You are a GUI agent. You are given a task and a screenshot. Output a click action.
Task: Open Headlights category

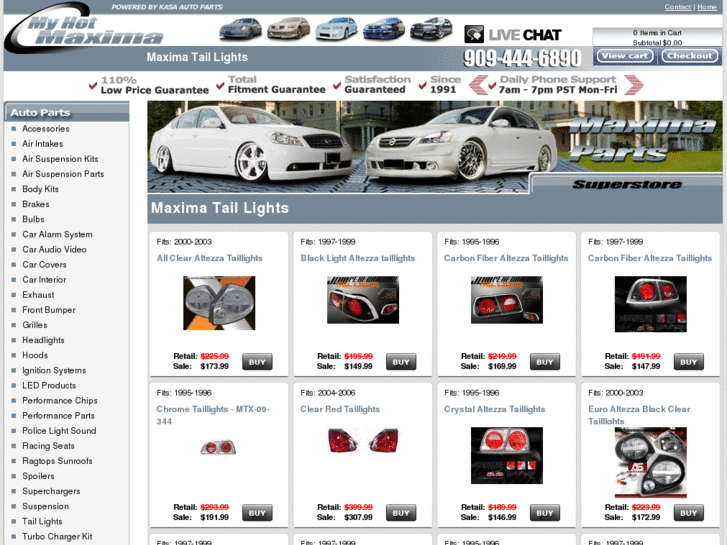point(43,340)
